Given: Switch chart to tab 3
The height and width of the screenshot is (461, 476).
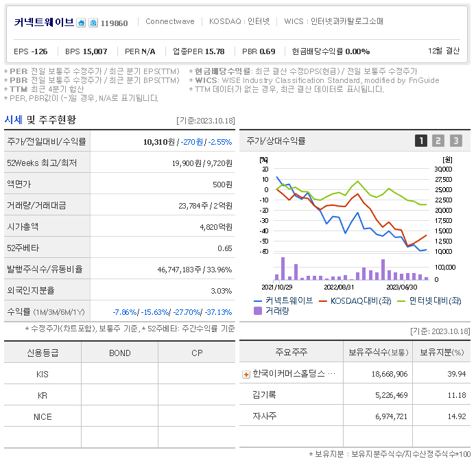Looking at the screenshot, I should (x=456, y=141).
